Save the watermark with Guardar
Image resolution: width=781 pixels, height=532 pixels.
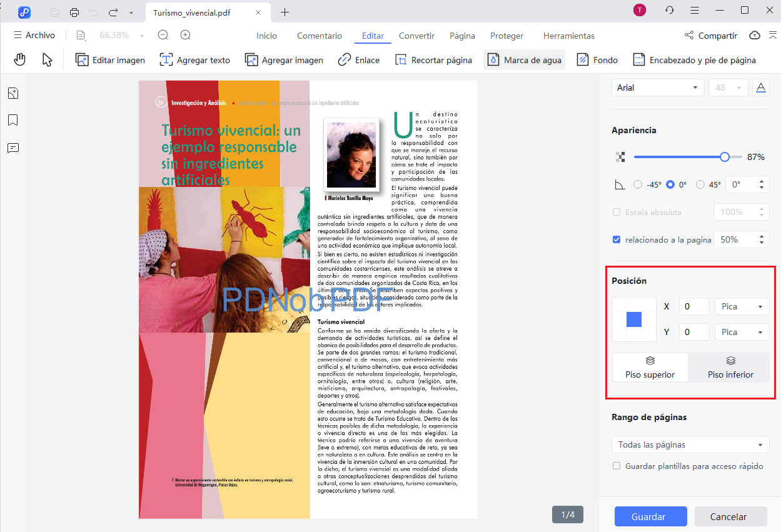[650, 516]
